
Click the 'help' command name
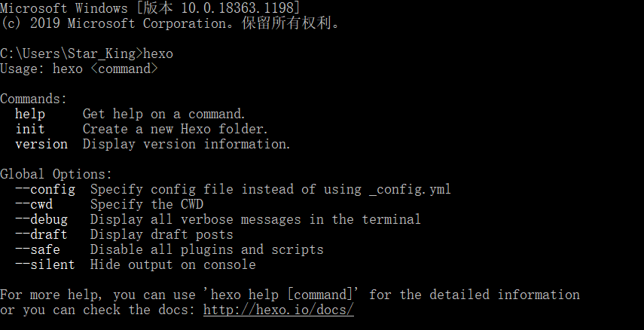30,114
